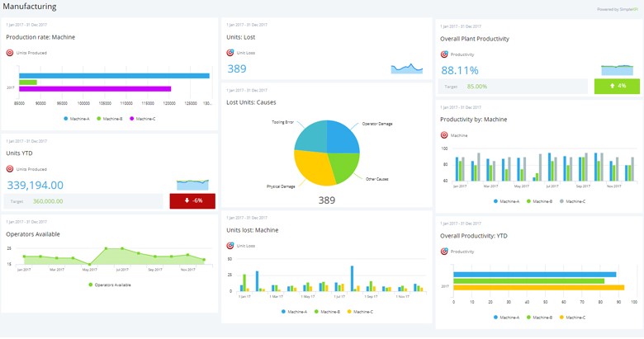The width and height of the screenshot is (644, 339).
Task: Click the Other Causes pie label
Action: (377, 179)
